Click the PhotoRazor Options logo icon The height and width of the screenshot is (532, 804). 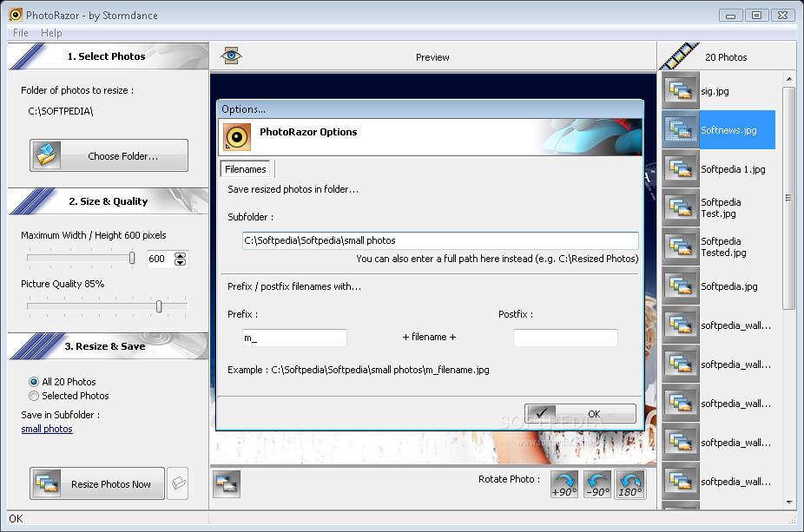click(x=237, y=137)
